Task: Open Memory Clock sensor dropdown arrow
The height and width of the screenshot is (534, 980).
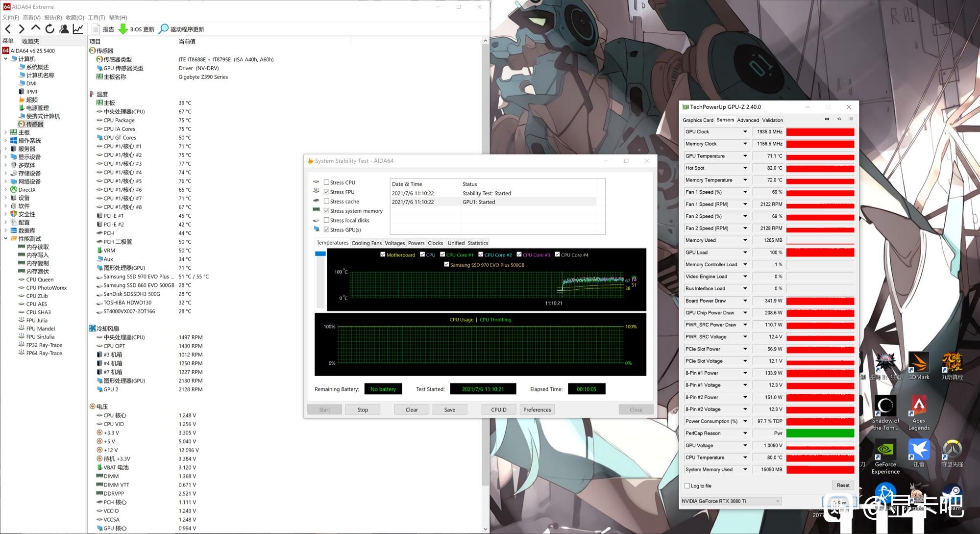Action: pyautogui.click(x=745, y=144)
